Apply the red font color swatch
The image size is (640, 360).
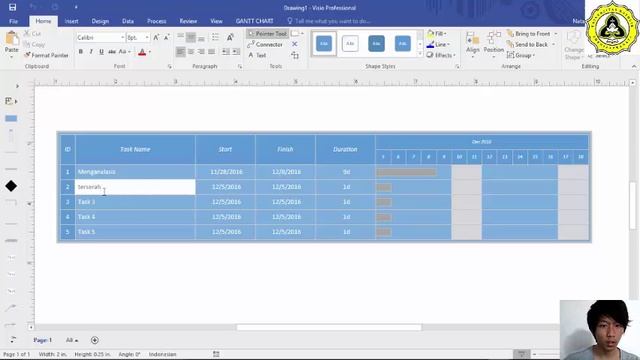(x=142, y=52)
